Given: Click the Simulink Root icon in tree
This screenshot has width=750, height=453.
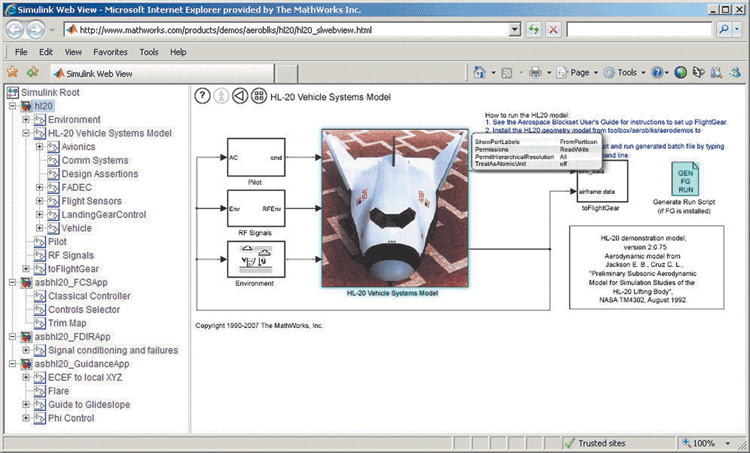Looking at the screenshot, I should point(12,92).
